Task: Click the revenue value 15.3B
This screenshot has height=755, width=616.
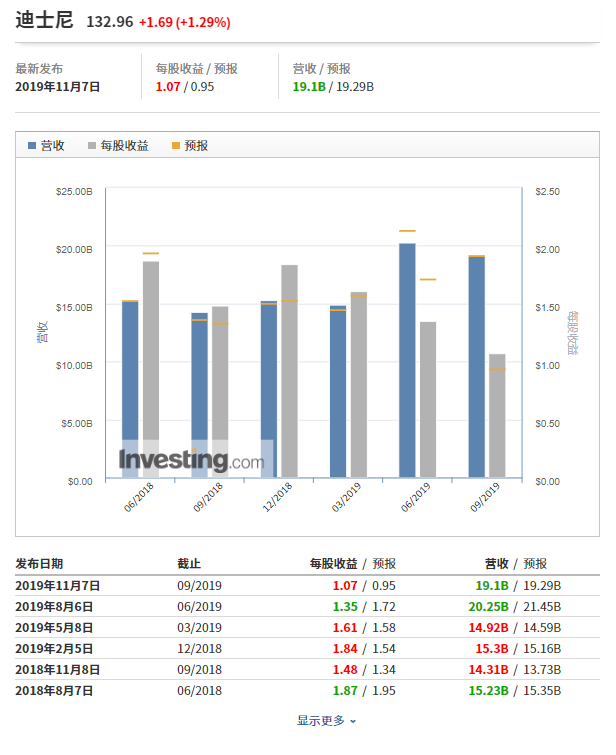Action: 492,649
